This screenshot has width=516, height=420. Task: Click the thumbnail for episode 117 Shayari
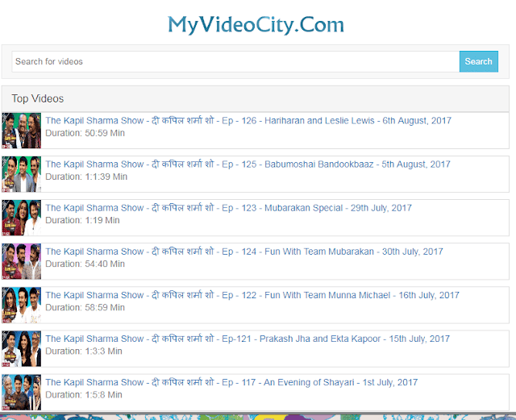click(22, 392)
